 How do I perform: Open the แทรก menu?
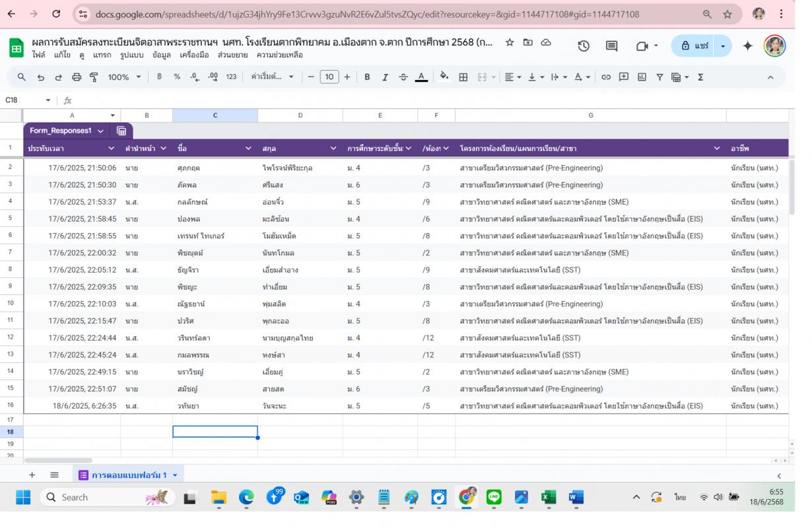tap(102, 55)
